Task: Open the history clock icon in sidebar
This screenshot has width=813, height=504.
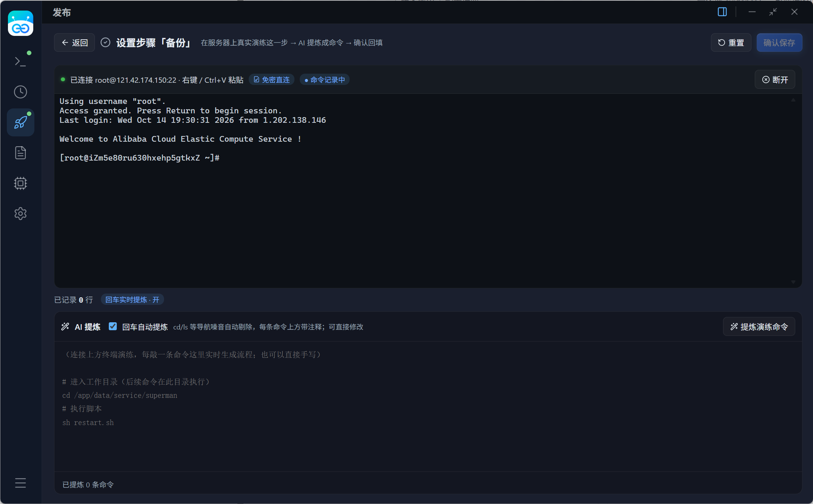Action: [20, 92]
